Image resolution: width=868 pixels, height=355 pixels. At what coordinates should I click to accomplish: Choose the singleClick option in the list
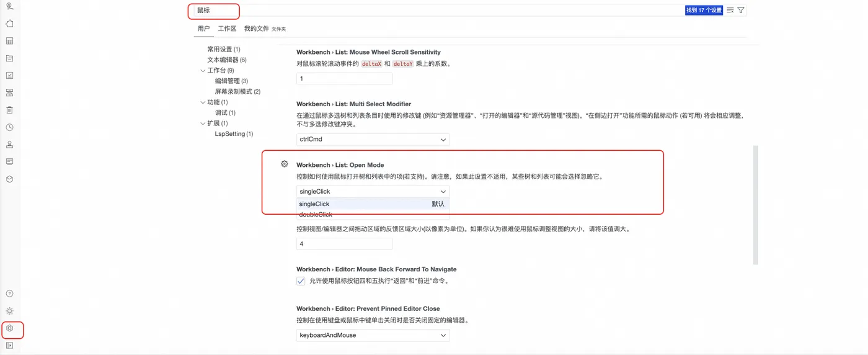pyautogui.click(x=373, y=204)
